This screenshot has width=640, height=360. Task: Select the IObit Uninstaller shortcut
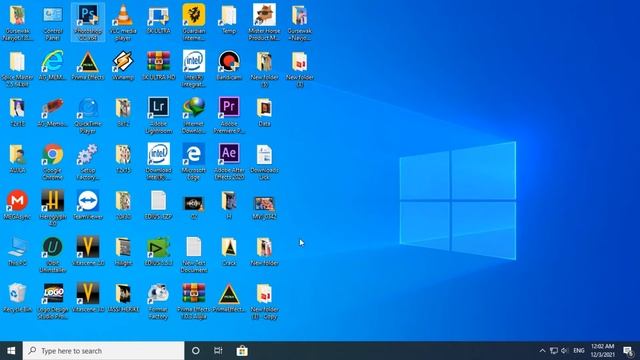(x=53, y=255)
